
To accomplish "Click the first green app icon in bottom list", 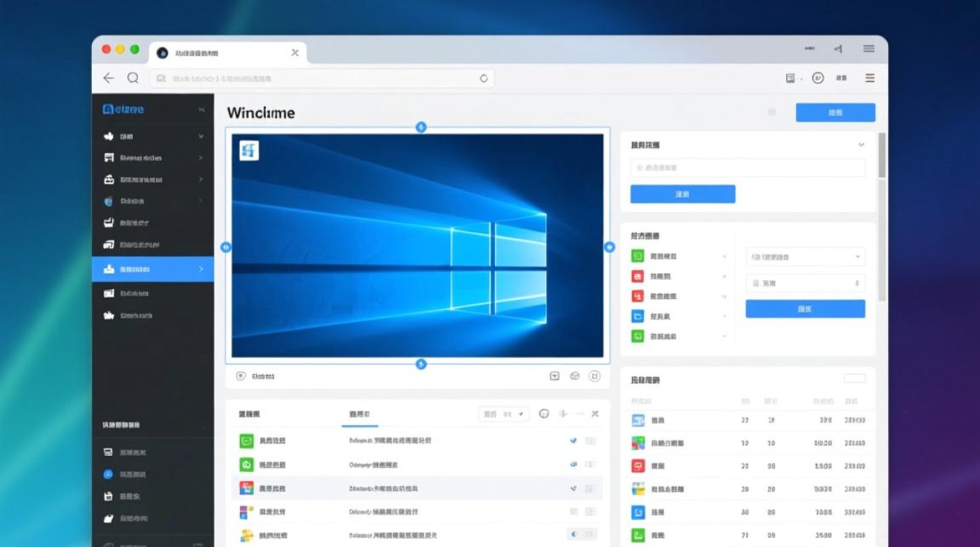I will tap(246, 441).
